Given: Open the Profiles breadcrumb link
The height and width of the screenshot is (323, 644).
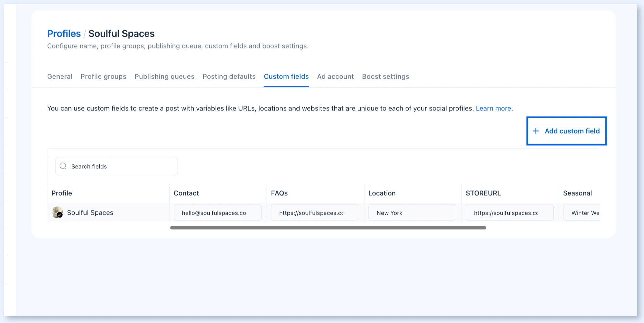Looking at the screenshot, I should [x=64, y=33].
